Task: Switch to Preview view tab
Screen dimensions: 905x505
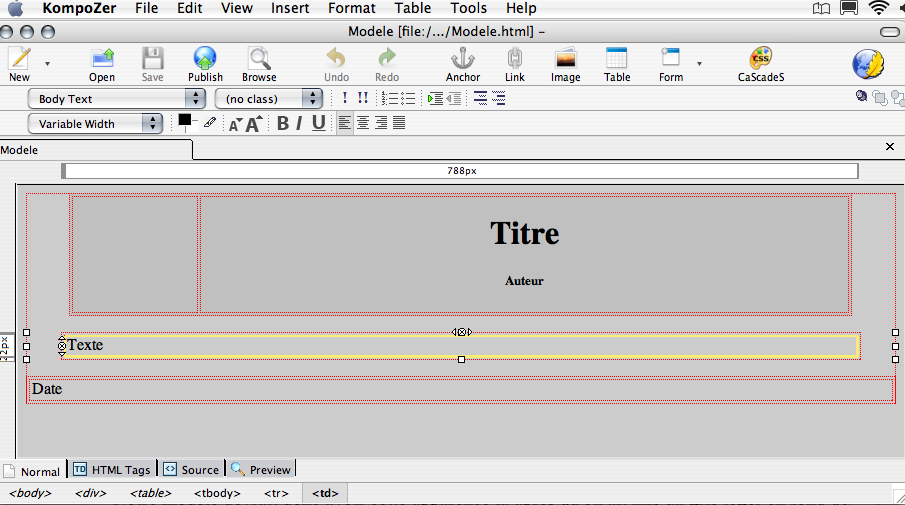Action: tap(261, 470)
